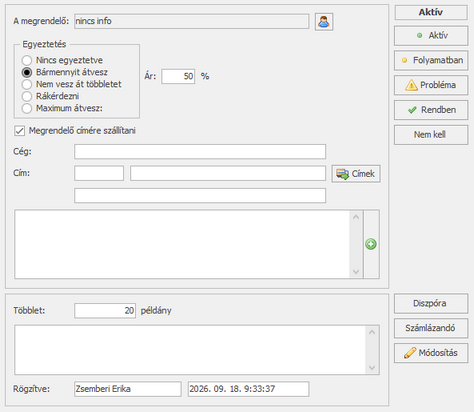This screenshot has height=412, width=474.
Task: Select Nincs egyeztetve radio option
Action: click(27, 60)
